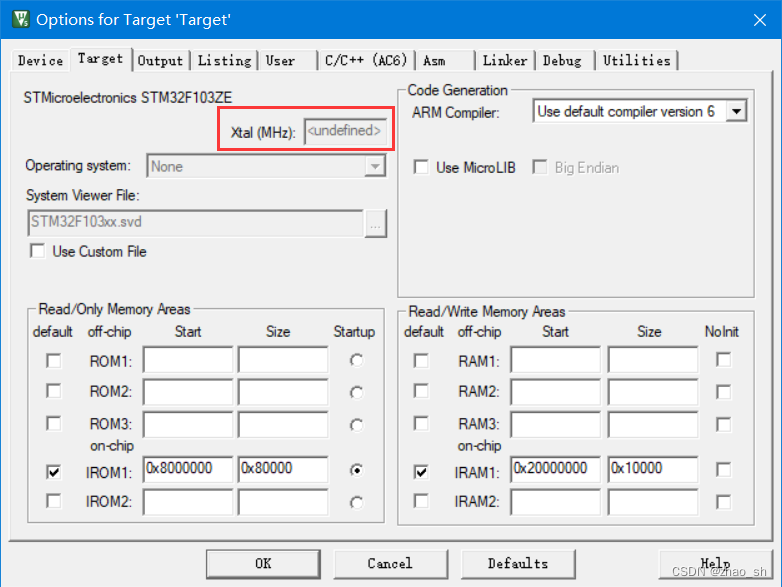Click the Keil uVision icon in title bar
This screenshot has height=587, width=782.
tap(21, 19)
